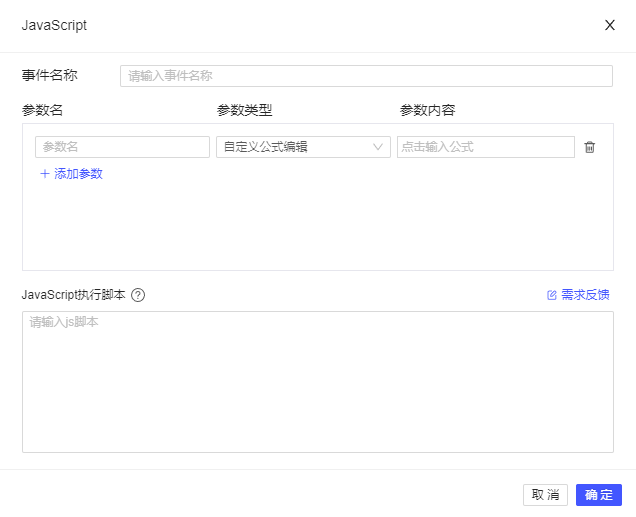This screenshot has height=517, width=636.
Task: Click the 参数内容 column header
Action: click(x=428, y=110)
